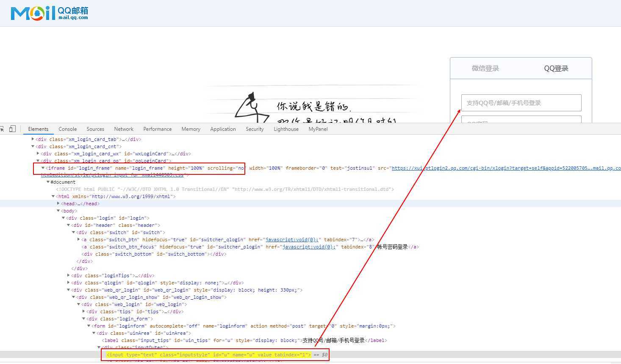Open the MyPanel tab in DevTools
Image resolution: width=621 pixels, height=364 pixels.
point(318,129)
